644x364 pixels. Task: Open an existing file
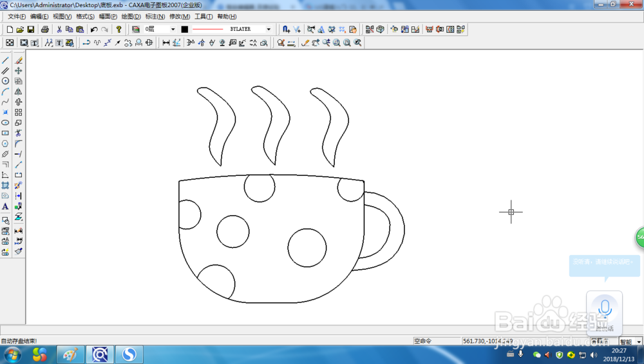(20, 29)
